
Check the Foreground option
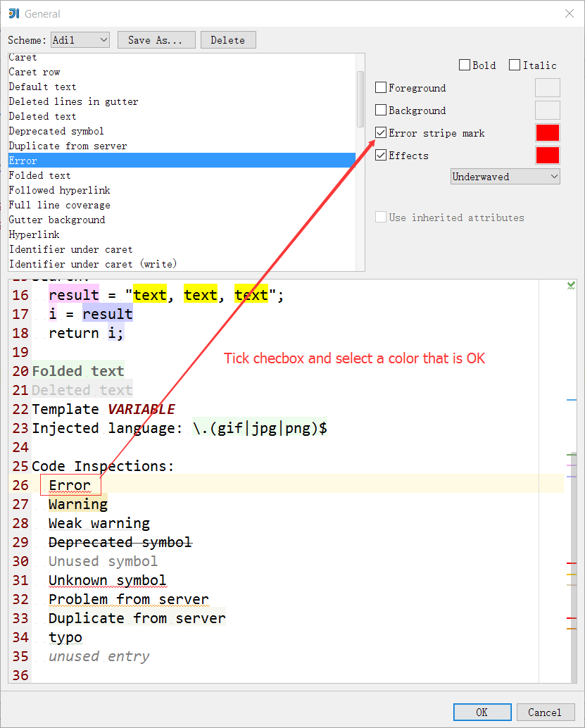[381, 87]
